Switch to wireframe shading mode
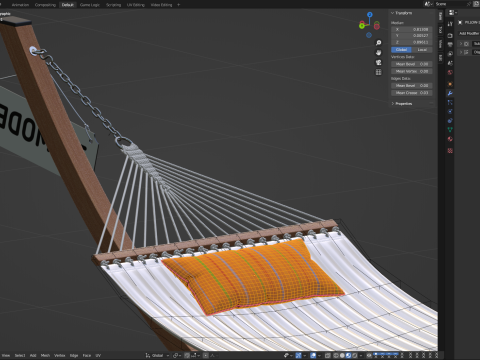Viewport: 480px width, 360px height. coord(336,355)
